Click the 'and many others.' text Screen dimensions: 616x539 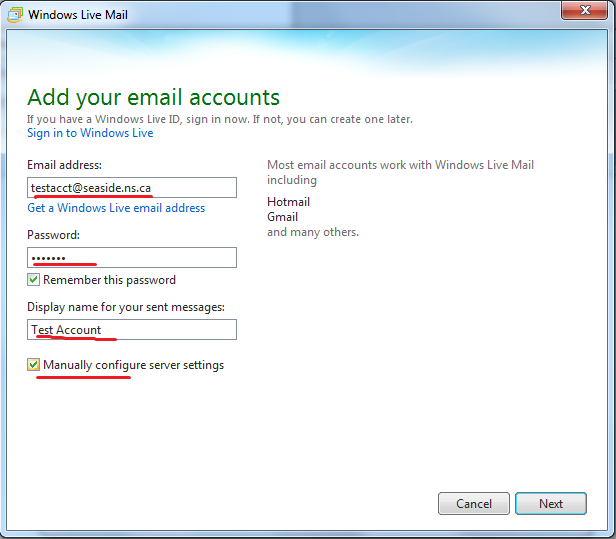[x=313, y=232]
